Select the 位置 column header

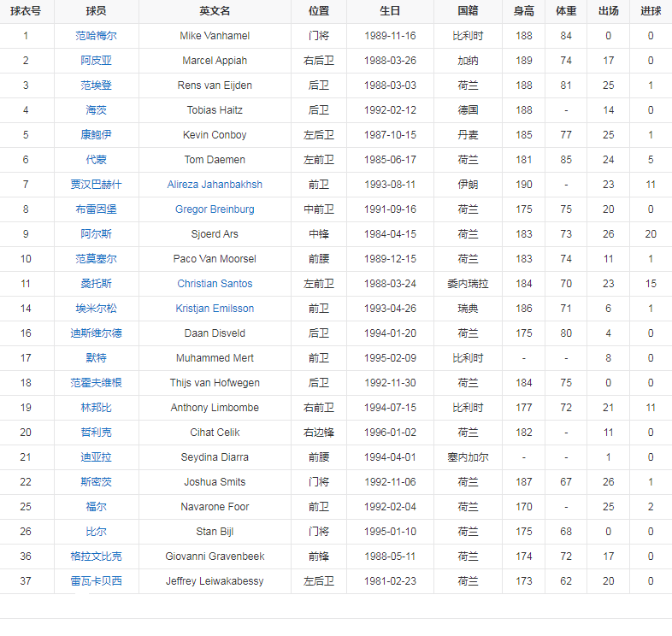click(x=318, y=11)
